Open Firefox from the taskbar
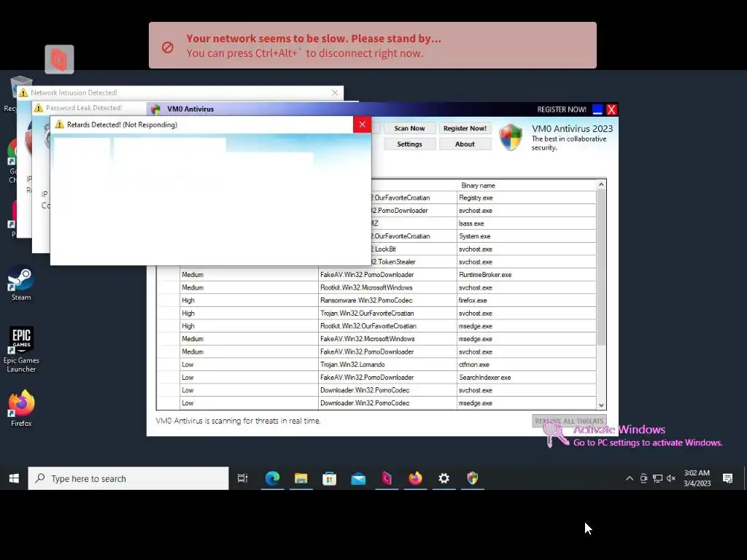Viewport: 747px width, 560px height. [415, 478]
